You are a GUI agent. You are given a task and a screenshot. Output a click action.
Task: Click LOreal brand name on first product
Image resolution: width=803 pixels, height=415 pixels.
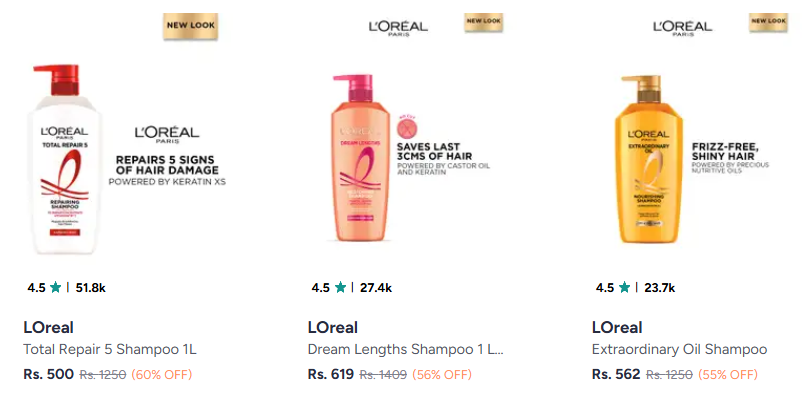tap(48, 327)
